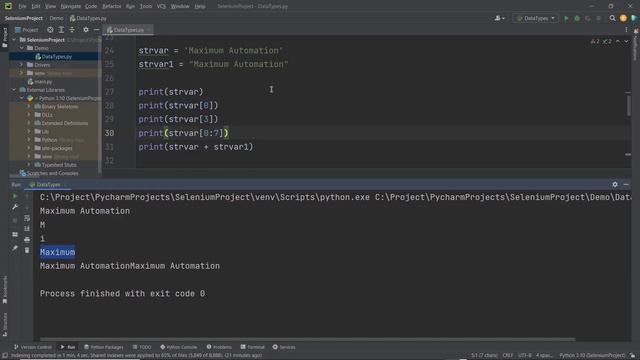Click the Print icon in Run console toolbar
Viewport: 640px width, 360px height.
point(27,240)
